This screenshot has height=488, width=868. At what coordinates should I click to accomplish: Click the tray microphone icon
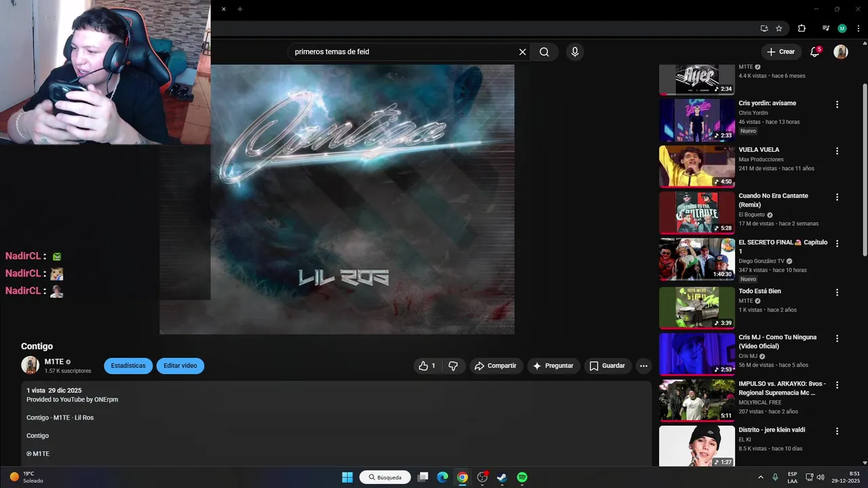[775, 477]
